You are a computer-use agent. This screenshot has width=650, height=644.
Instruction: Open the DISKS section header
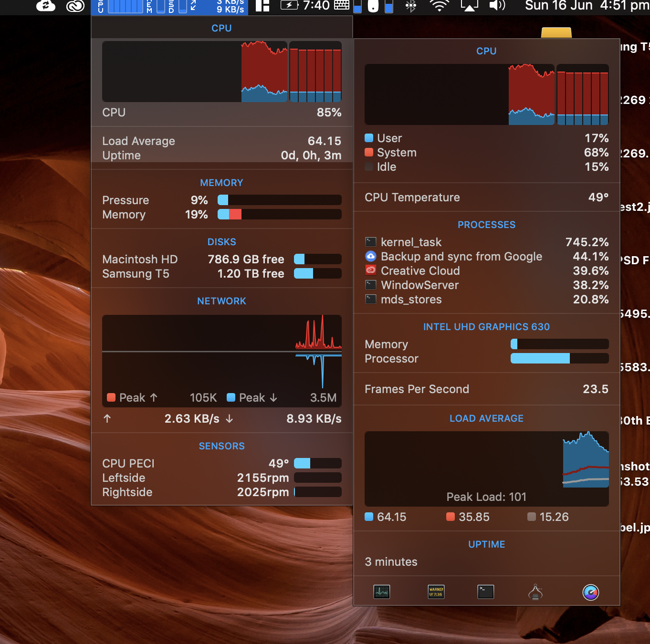(222, 242)
